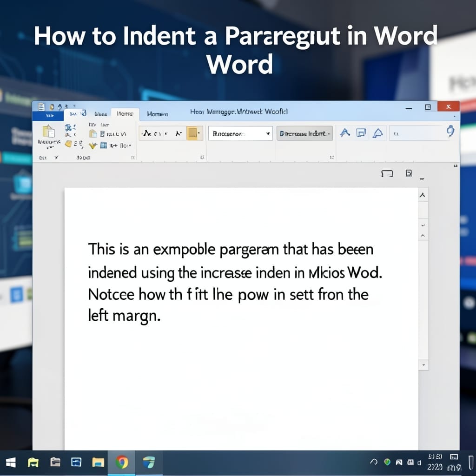Expand the clipboard group dialog launcher

(x=132, y=158)
